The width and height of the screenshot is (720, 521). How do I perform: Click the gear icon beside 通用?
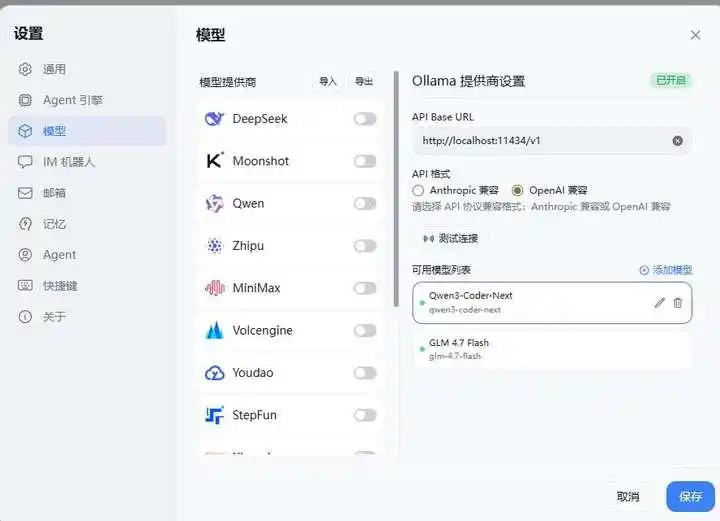pos(25,69)
